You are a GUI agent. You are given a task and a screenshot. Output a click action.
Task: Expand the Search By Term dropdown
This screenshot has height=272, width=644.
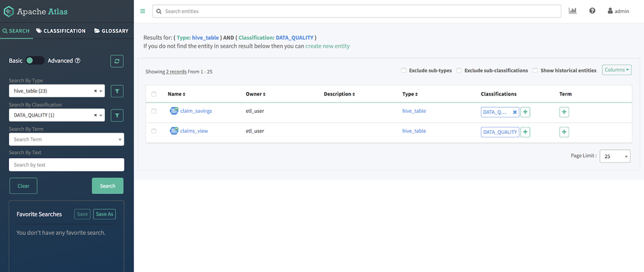(x=66, y=139)
